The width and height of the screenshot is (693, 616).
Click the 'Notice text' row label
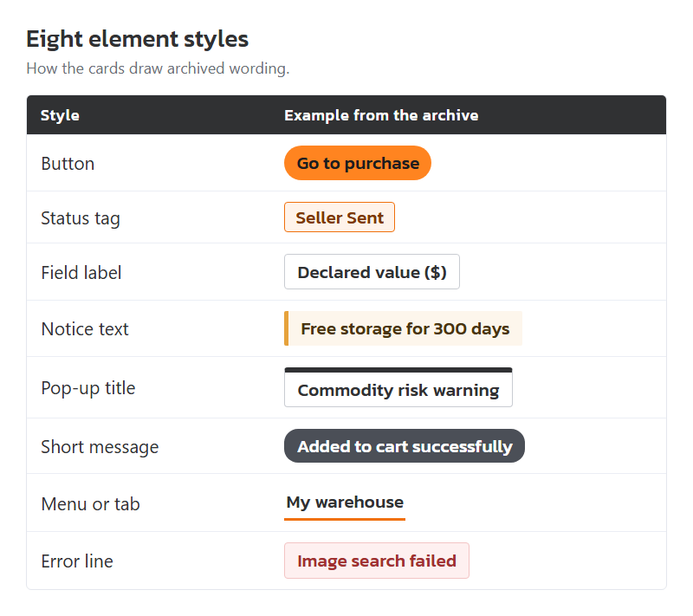[x=85, y=329]
